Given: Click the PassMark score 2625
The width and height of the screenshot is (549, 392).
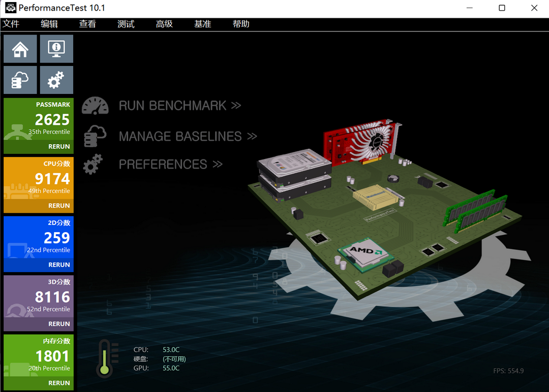Looking at the screenshot, I should pos(52,120).
